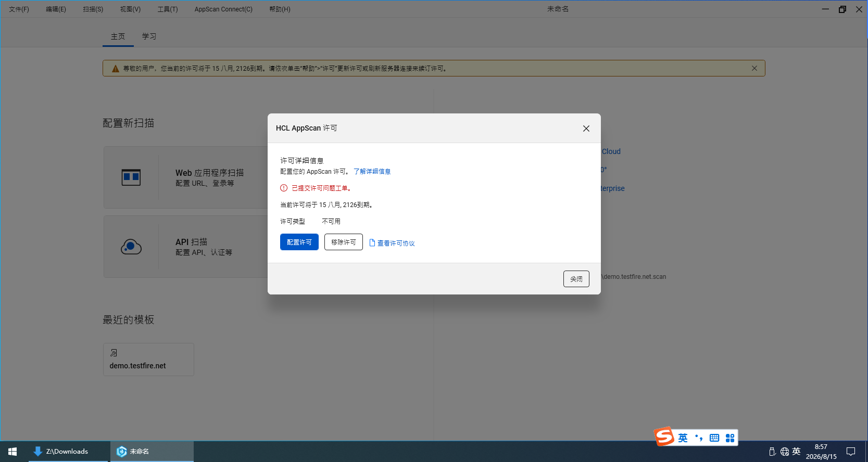The width and height of the screenshot is (868, 462).
Task: Open the 查看许可协议 link
Action: pyautogui.click(x=396, y=243)
